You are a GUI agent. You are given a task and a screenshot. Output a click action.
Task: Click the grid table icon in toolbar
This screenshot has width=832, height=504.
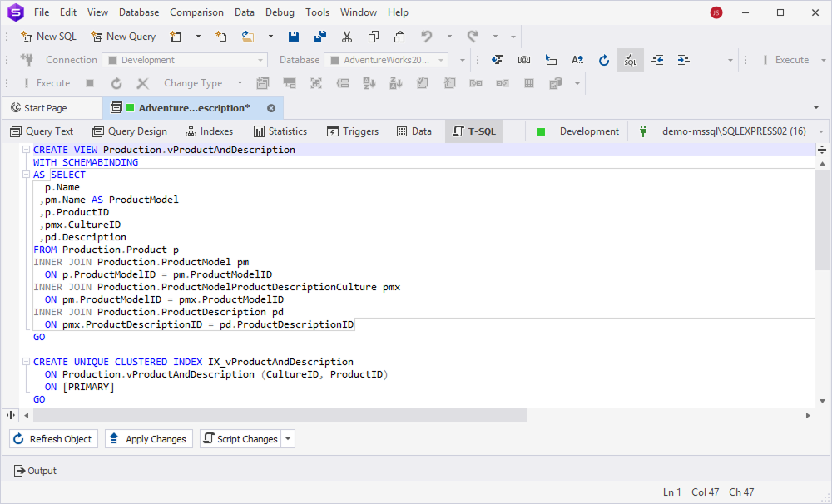pyautogui.click(x=529, y=83)
